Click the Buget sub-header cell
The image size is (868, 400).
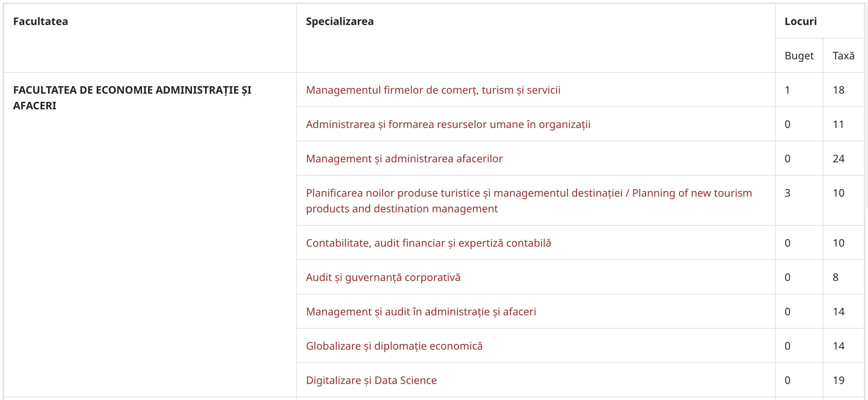click(799, 56)
